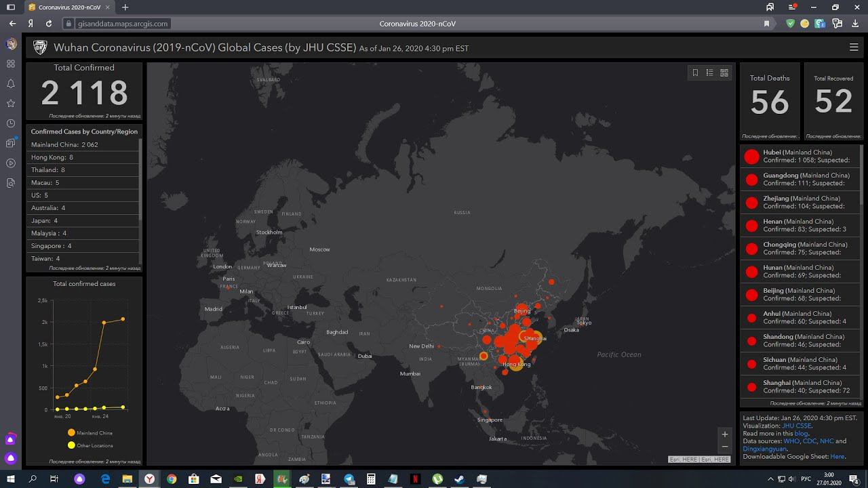Zoom in on the map
The height and width of the screenshot is (488, 868).
[725, 434]
